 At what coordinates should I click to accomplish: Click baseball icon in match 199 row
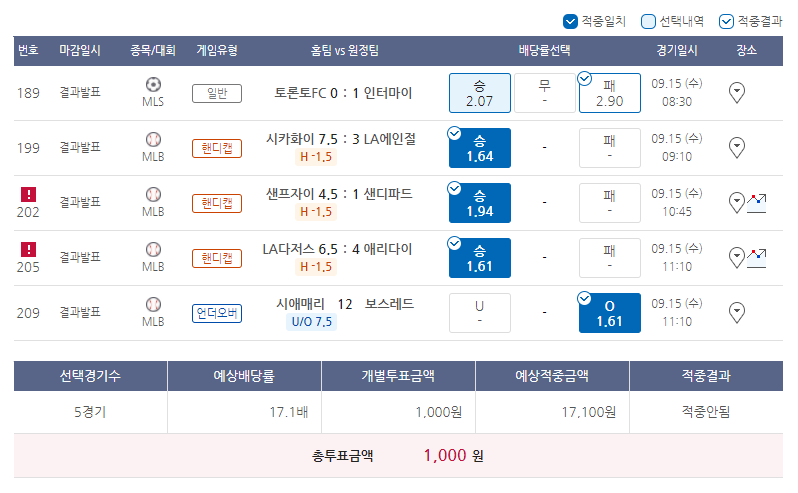pos(153,139)
